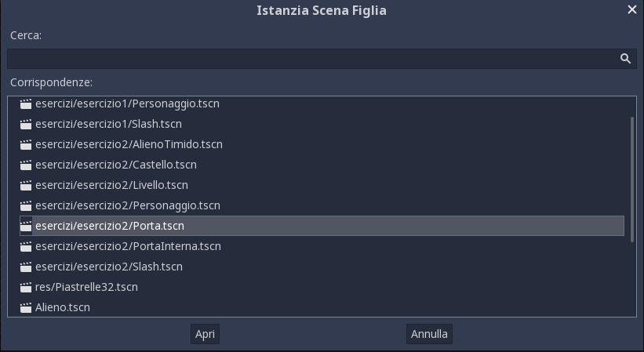The image size is (644, 352).
Task: Select esercizio2/Personaggio.tscn in the list
Action: (x=322, y=205)
